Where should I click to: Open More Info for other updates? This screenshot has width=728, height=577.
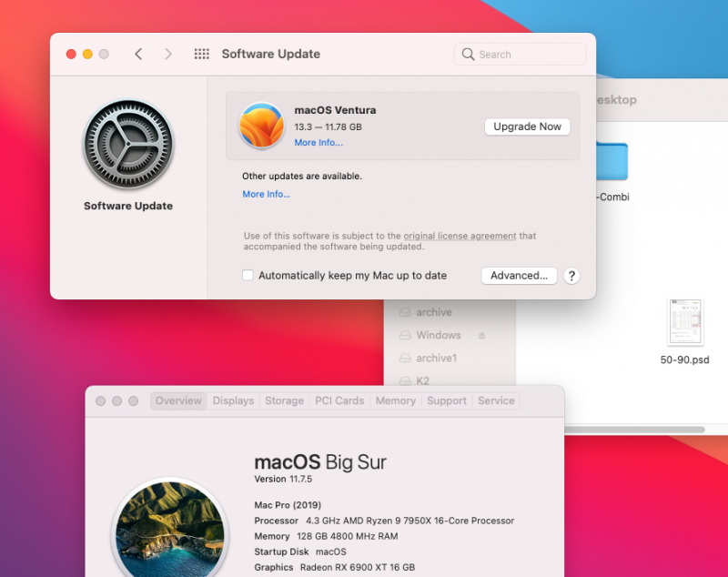tap(266, 194)
